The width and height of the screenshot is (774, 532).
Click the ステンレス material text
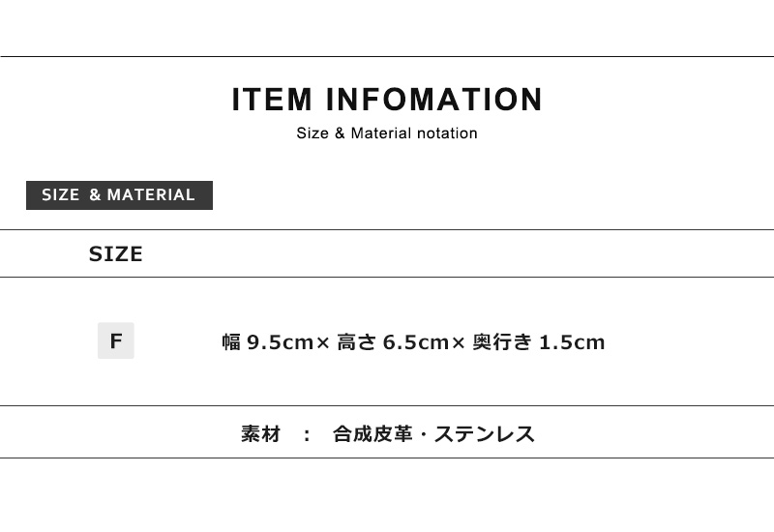pos(485,434)
